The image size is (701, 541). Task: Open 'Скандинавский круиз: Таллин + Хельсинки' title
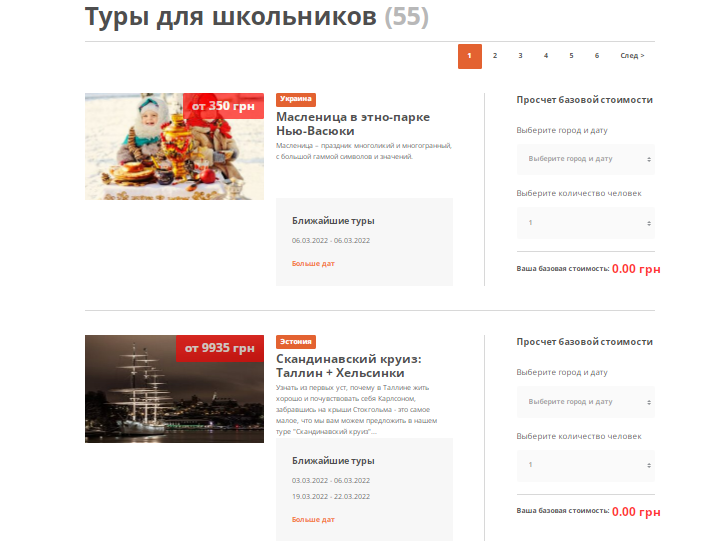click(x=349, y=366)
